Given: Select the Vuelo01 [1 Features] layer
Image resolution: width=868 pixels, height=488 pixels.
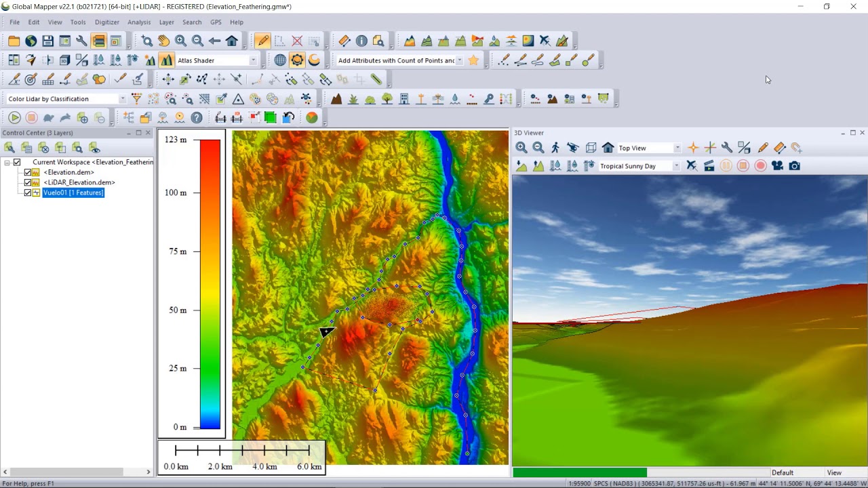Looking at the screenshot, I should 73,193.
